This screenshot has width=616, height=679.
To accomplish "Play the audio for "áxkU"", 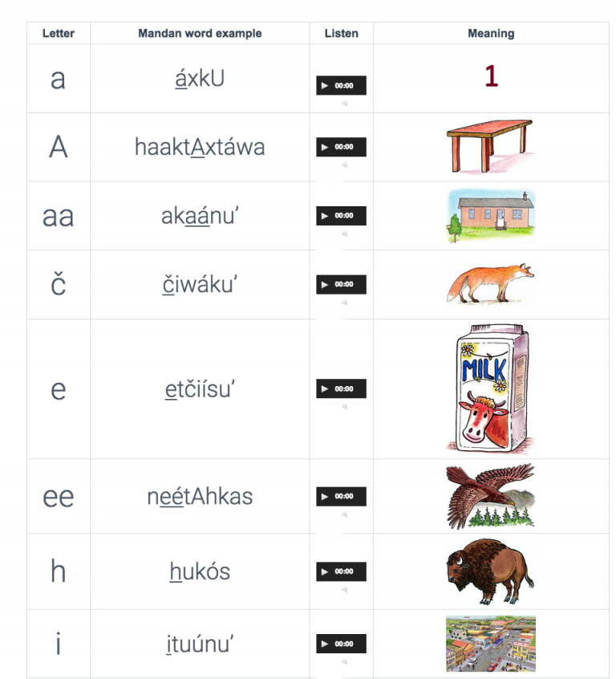I will (x=326, y=85).
